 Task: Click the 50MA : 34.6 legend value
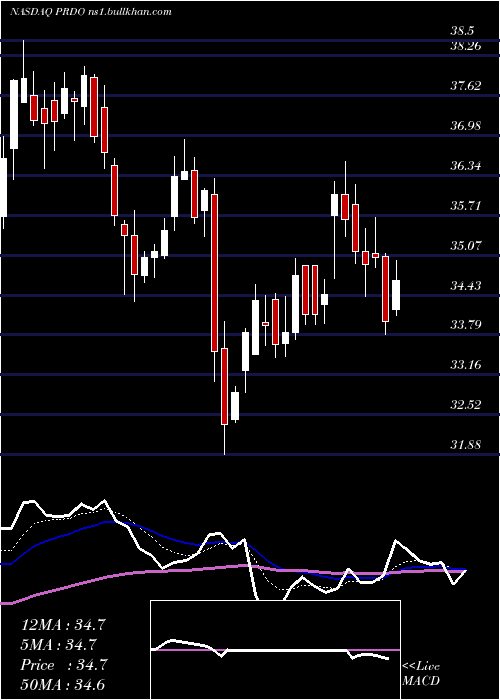pyautogui.click(x=63, y=685)
